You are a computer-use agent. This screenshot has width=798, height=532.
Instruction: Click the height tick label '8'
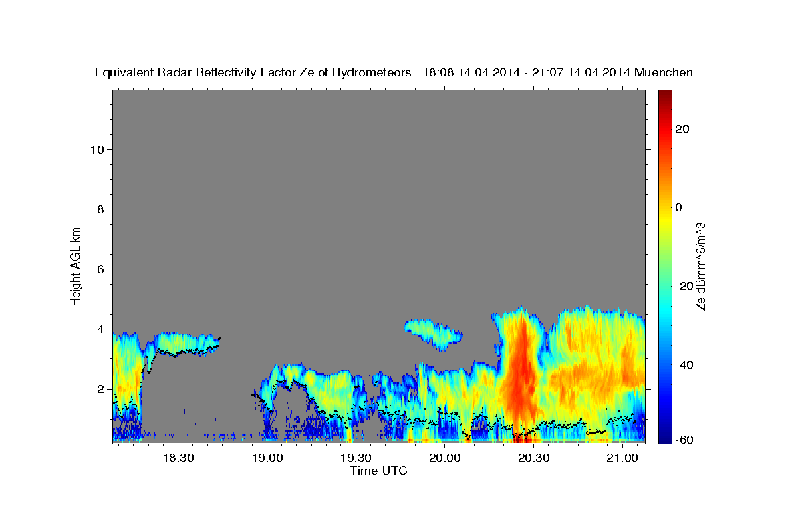point(100,209)
